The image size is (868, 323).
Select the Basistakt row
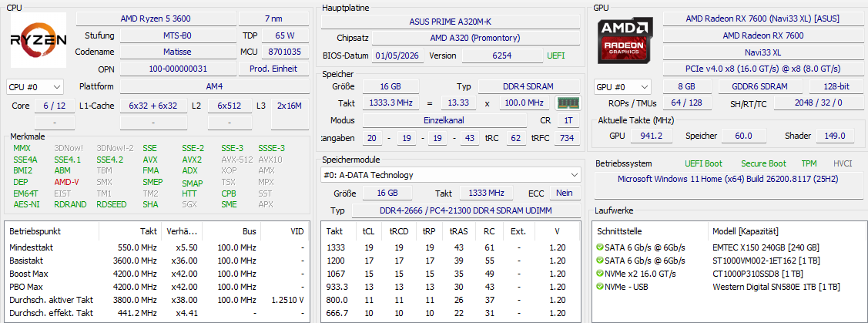point(156,261)
